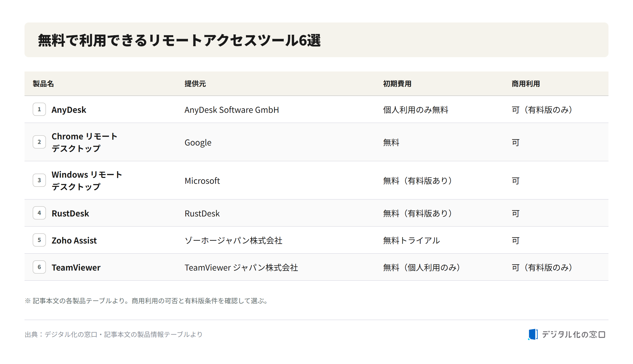
Task: Click the footnote starting with ※ 記事本文の各製品テーブルより
Action: 147,301
